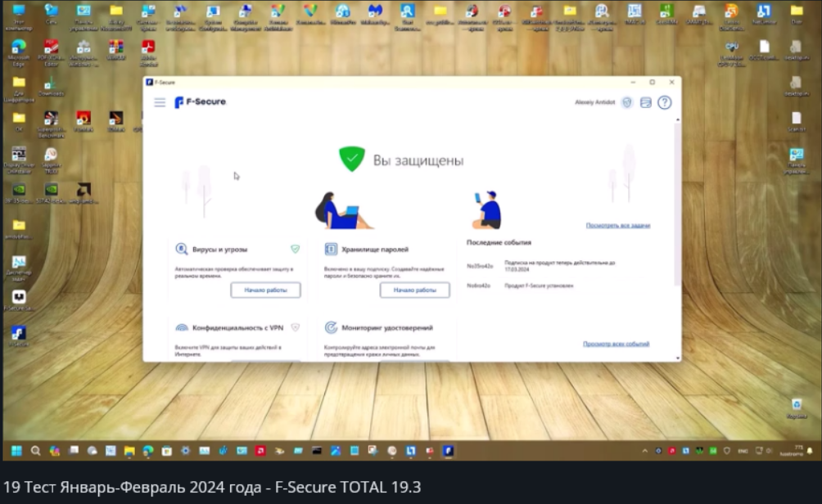Image resolution: width=822 pixels, height=504 pixels.
Task: Click the green shield badge on Вирусы и угрозы card
Action: tap(295, 249)
